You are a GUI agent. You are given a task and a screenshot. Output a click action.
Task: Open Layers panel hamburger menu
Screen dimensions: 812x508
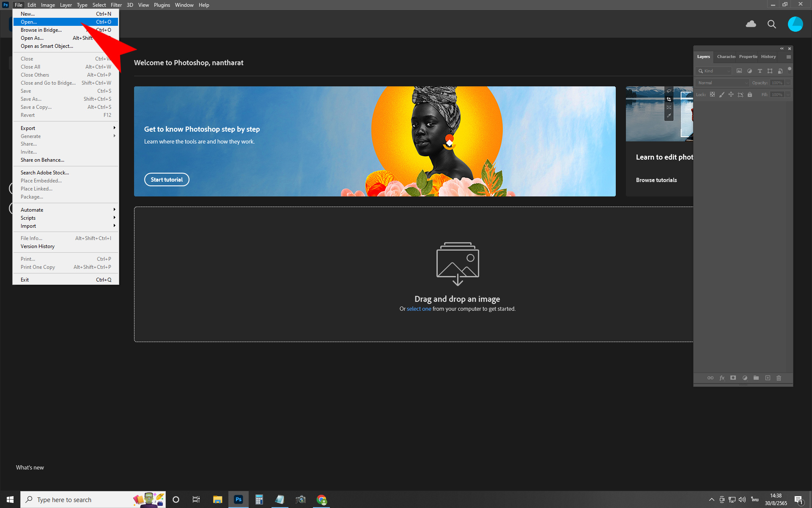[x=789, y=57]
